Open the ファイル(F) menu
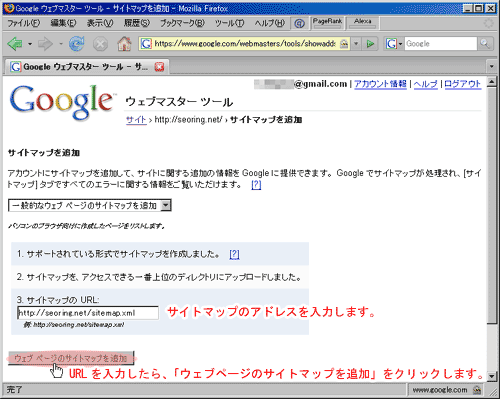 pyautogui.click(x=24, y=23)
